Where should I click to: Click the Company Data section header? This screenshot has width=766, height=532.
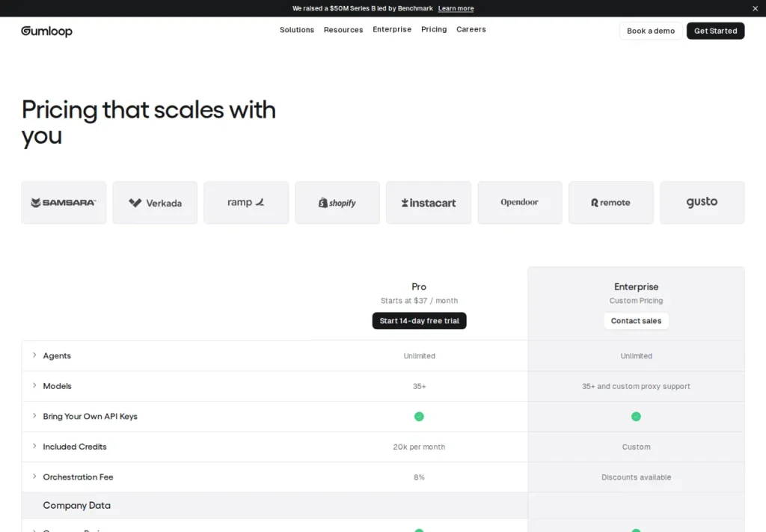77,505
